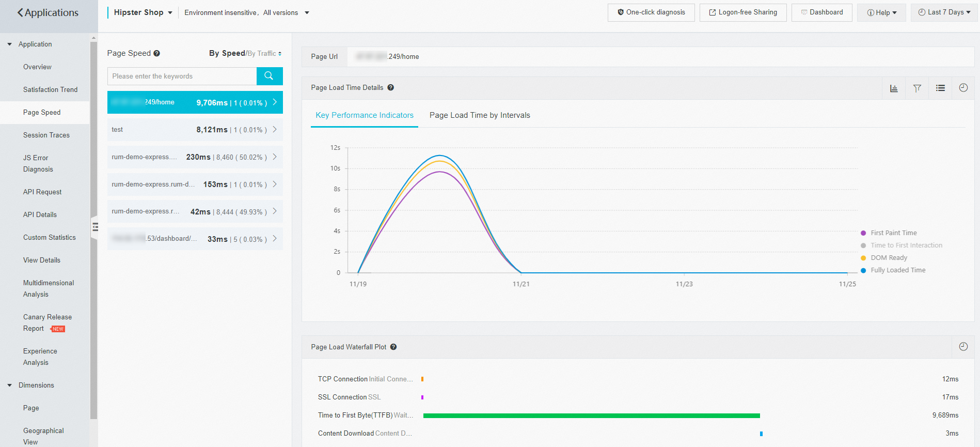Click the Logon-free Sharing button
The width and height of the screenshot is (980, 447).
click(x=742, y=12)
